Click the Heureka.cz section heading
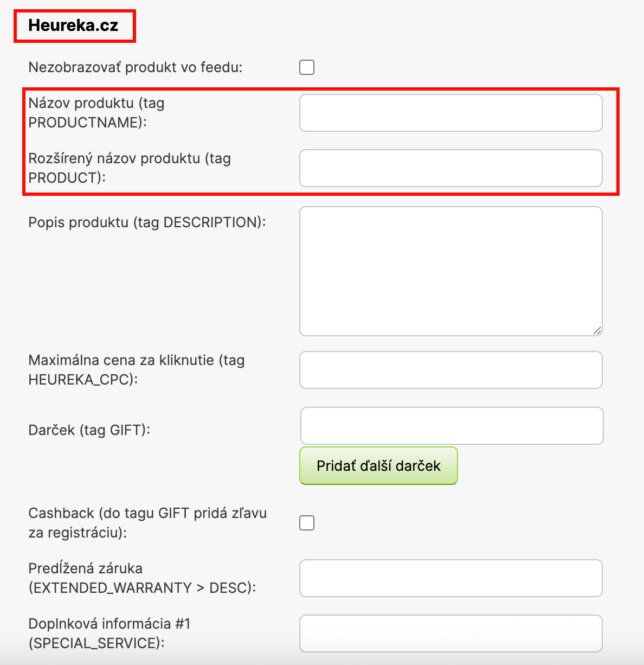 tap(73, 25)
